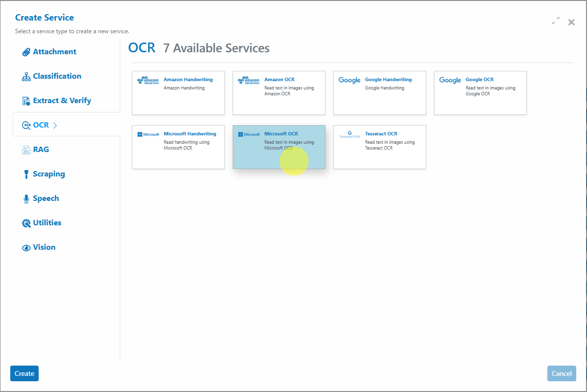Click the 'Google Handwriting' description under the title
The image size is (587, 392).
(385, 88)
